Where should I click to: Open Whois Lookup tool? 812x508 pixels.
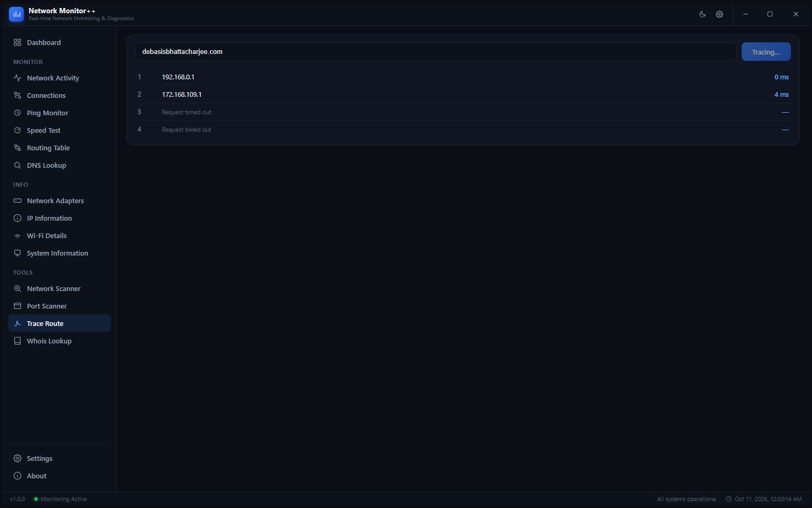(x=59, y=341)
